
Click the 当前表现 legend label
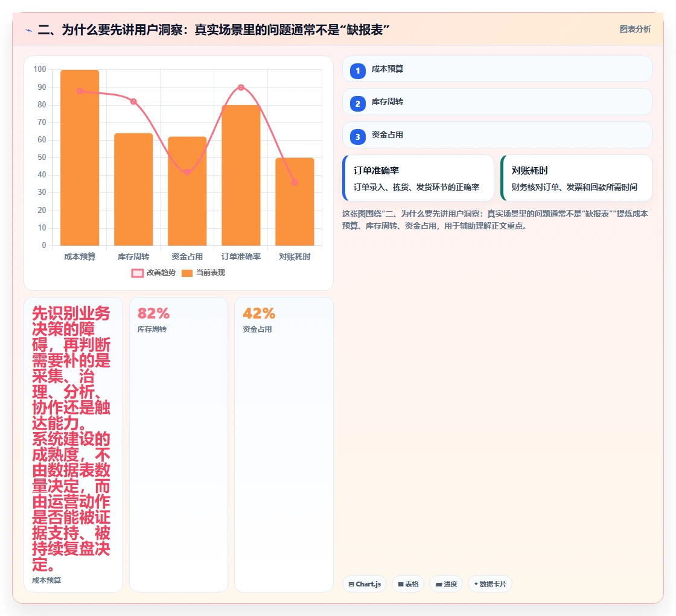click(x=211, y=273)
